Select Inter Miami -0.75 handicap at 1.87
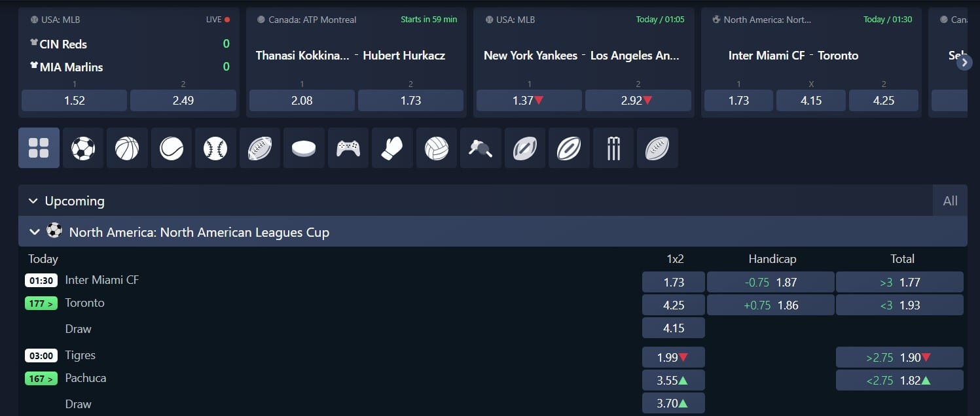The image size is (980, 416). click(771, 282)
